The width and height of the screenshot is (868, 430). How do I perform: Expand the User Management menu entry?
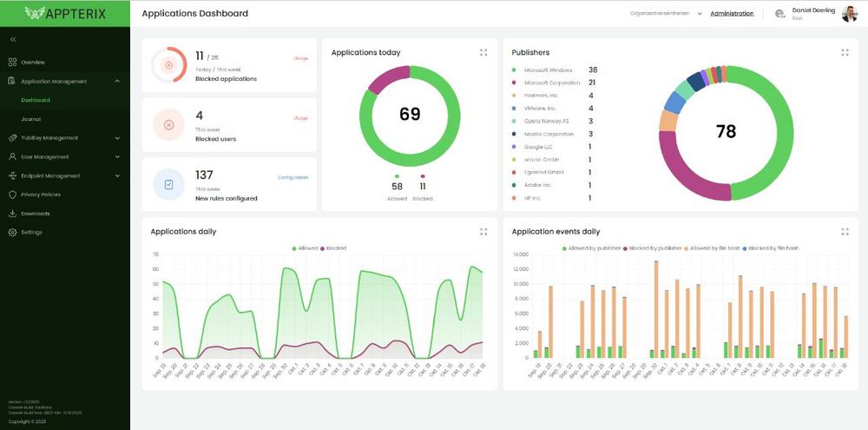[x=117, y=157]
